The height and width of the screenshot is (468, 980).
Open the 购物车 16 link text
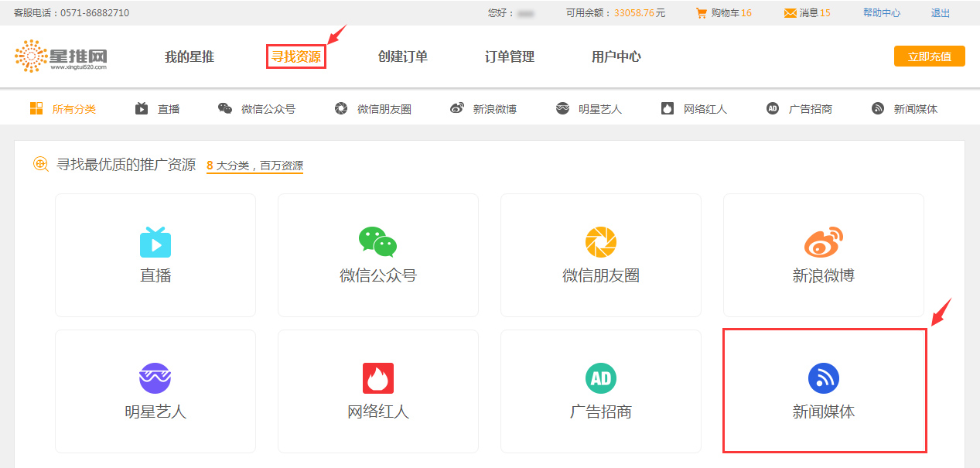click(732, 13)
